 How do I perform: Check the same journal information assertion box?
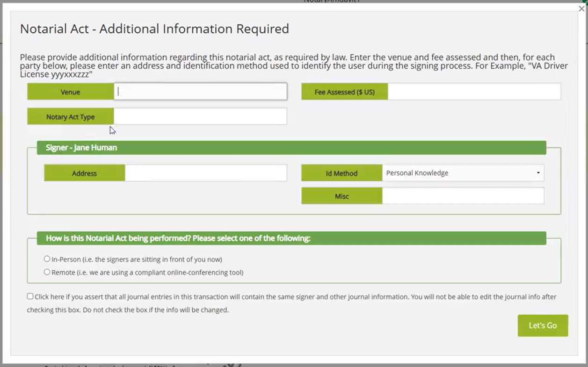(30, 296)
